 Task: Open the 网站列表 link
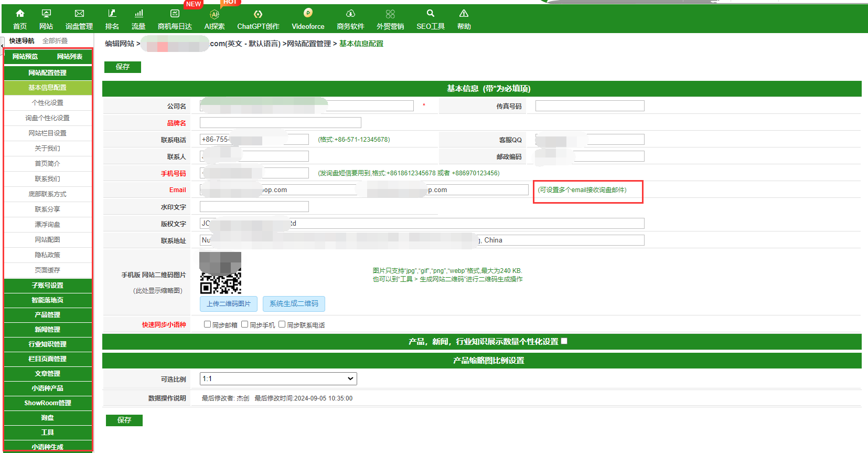click(70, 57)
